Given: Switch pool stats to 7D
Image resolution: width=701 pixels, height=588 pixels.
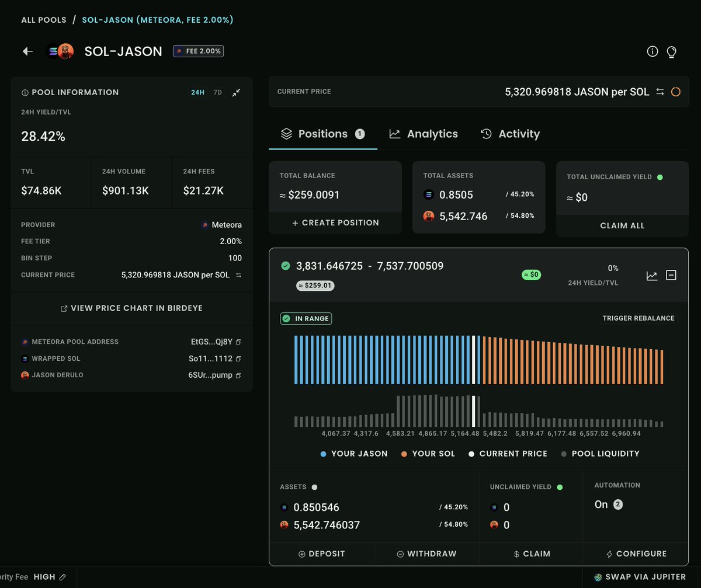Looking at the screenshot, I should pos(217,92).
